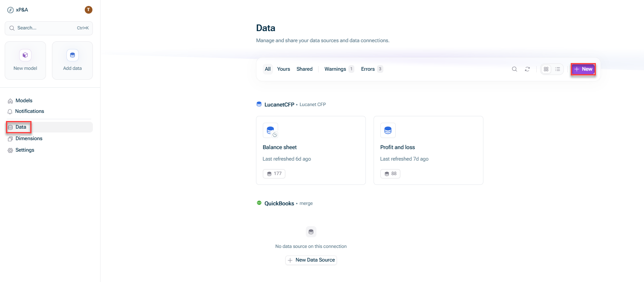Click the Last refreshed 7d ago text
644x282 pixels.
click(404, 159)
